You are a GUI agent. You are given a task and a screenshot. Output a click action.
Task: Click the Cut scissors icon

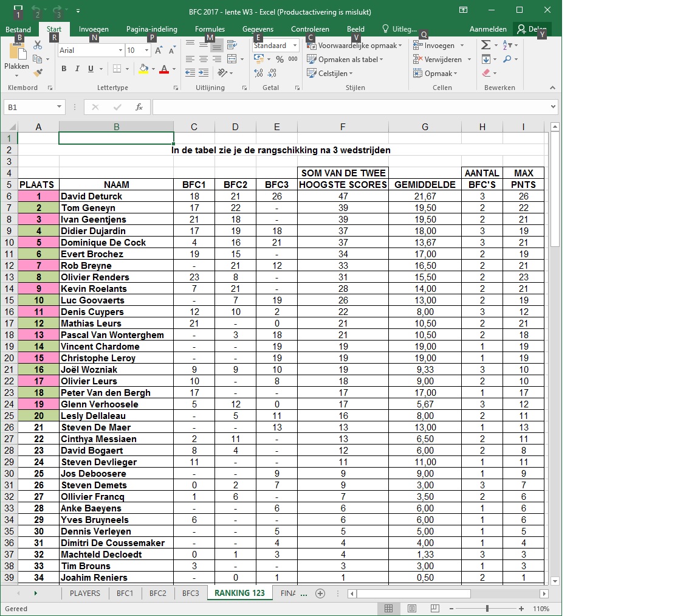38,45
